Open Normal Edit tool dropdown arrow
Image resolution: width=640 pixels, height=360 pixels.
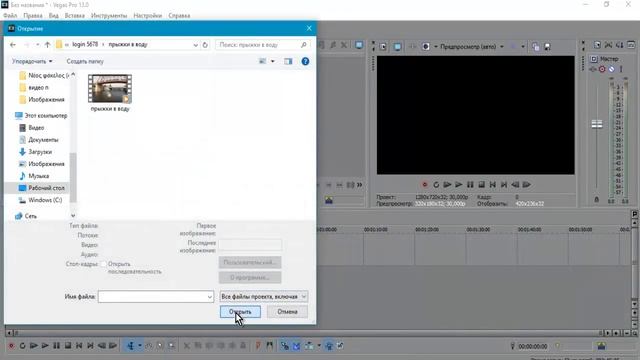pos(140,346)
